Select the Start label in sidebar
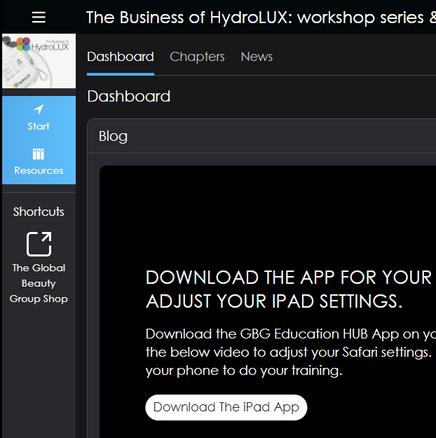 click(38, 126)
